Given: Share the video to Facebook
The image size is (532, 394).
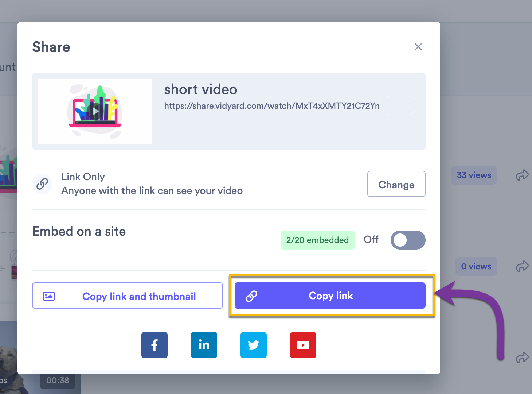Looking at the screenshot, I should click(154, 345).
